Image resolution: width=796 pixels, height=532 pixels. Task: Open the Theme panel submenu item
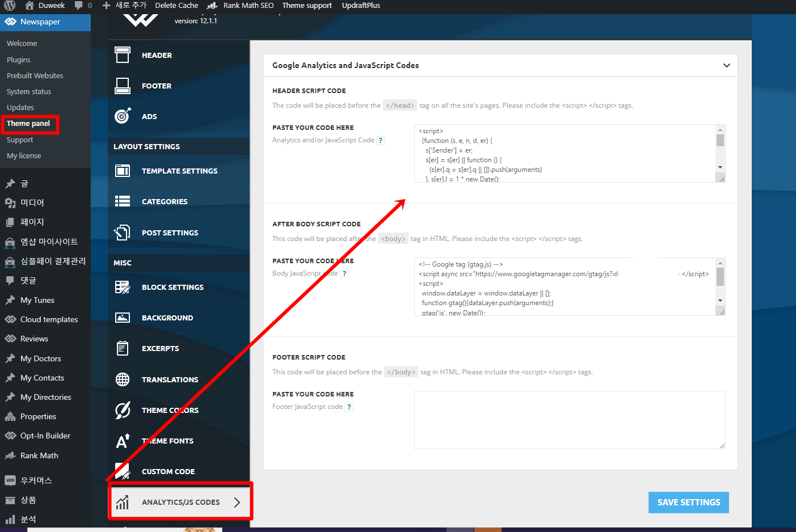tap(28, 123)
